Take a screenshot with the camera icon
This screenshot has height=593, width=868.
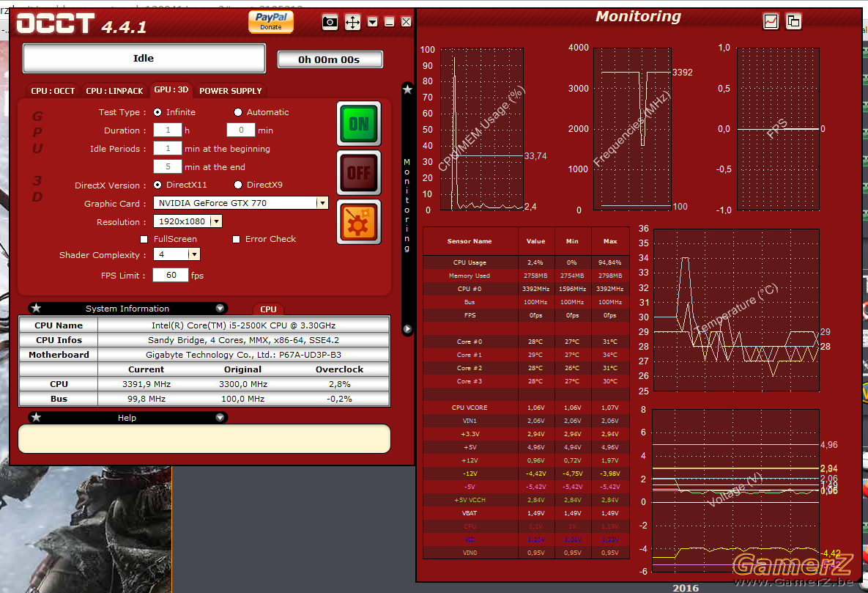click(x=330, y=22)
